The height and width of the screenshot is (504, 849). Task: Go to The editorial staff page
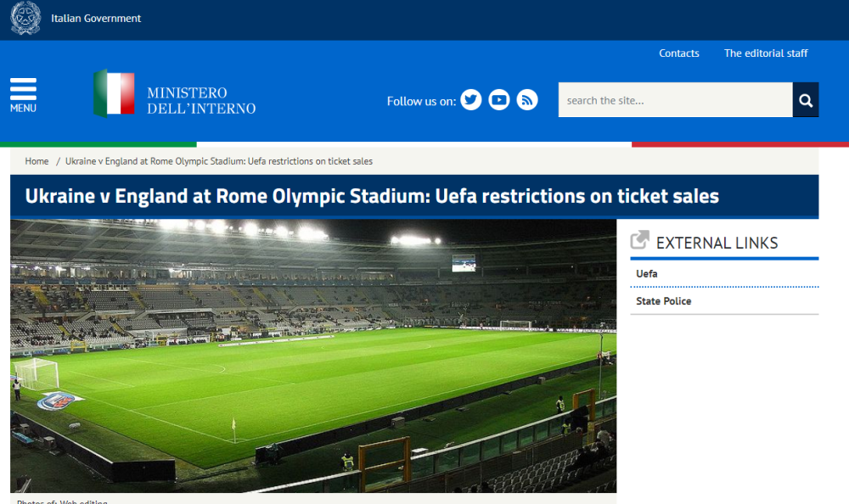(765, 53)
